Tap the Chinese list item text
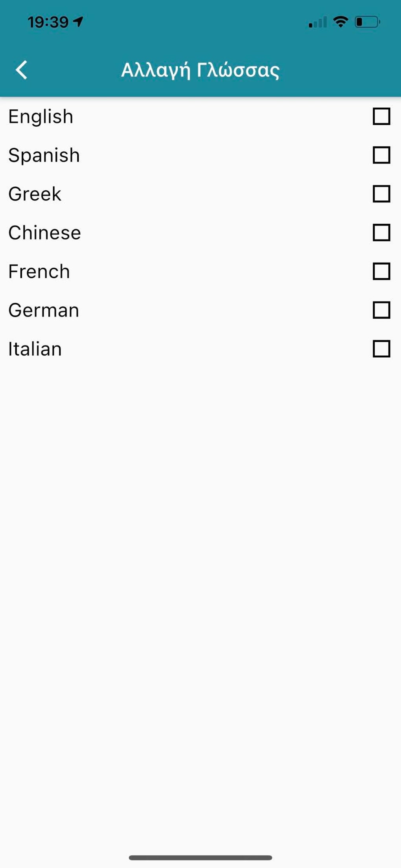This screenshot has width=401, height=868. pos(45,232)
